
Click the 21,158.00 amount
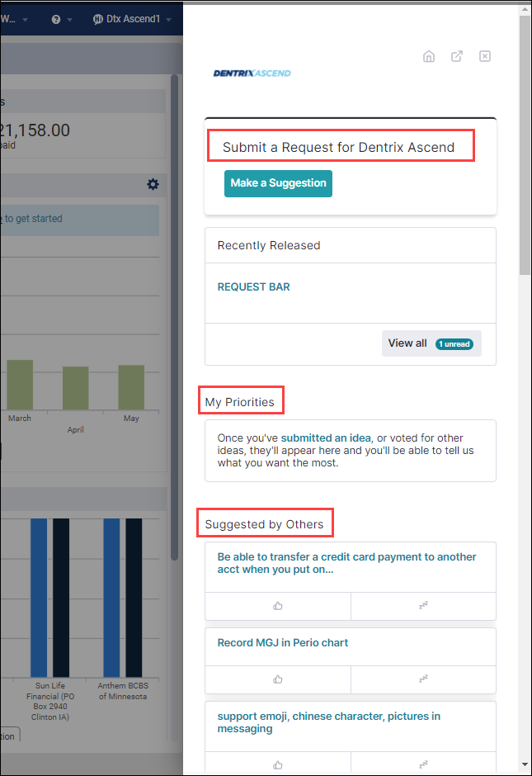pyautogui.click(x=35, y=130)
